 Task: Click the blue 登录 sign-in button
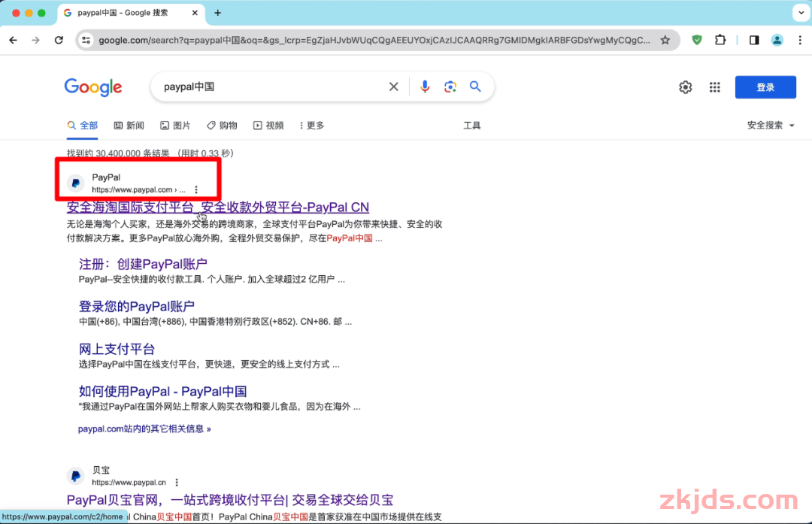pyautogui.click(x=765, y=87)
